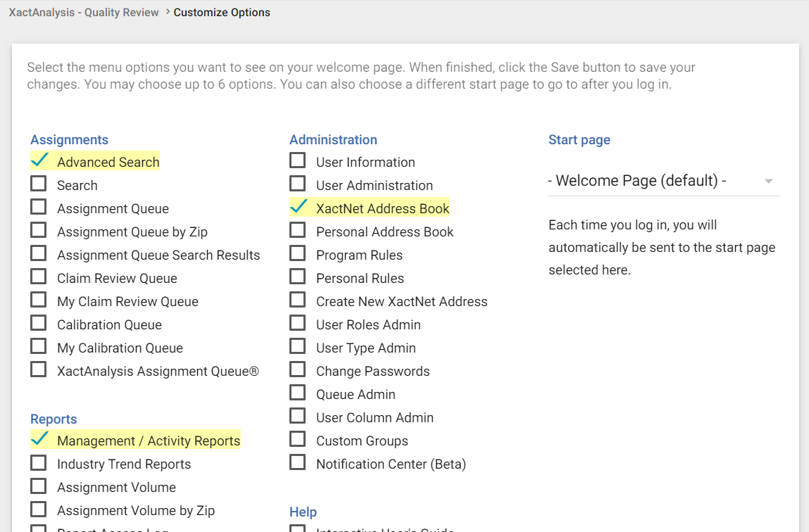Select the Calibration Queue checkbox

click(39, 324)
